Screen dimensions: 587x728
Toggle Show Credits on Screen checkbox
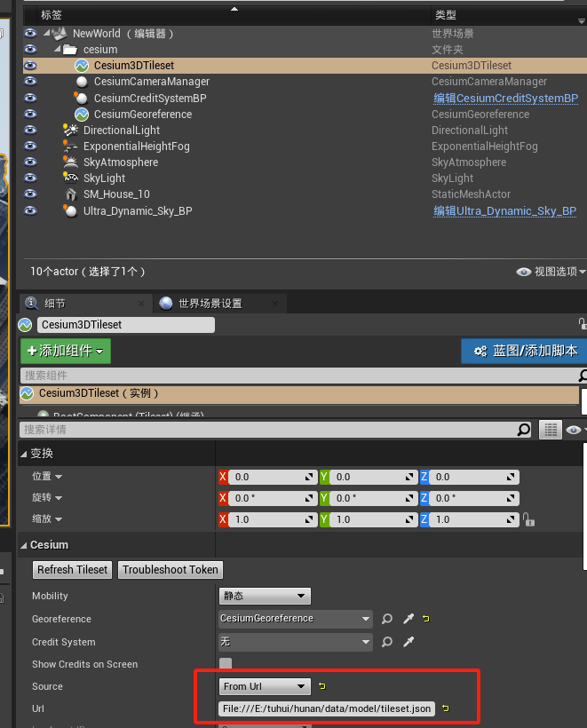[226, 664]
